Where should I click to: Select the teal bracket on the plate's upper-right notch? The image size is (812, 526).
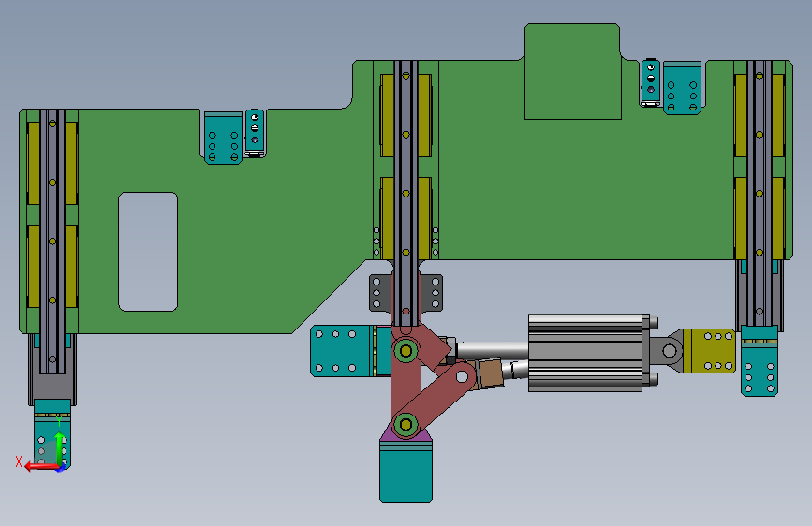pos(682,88)
